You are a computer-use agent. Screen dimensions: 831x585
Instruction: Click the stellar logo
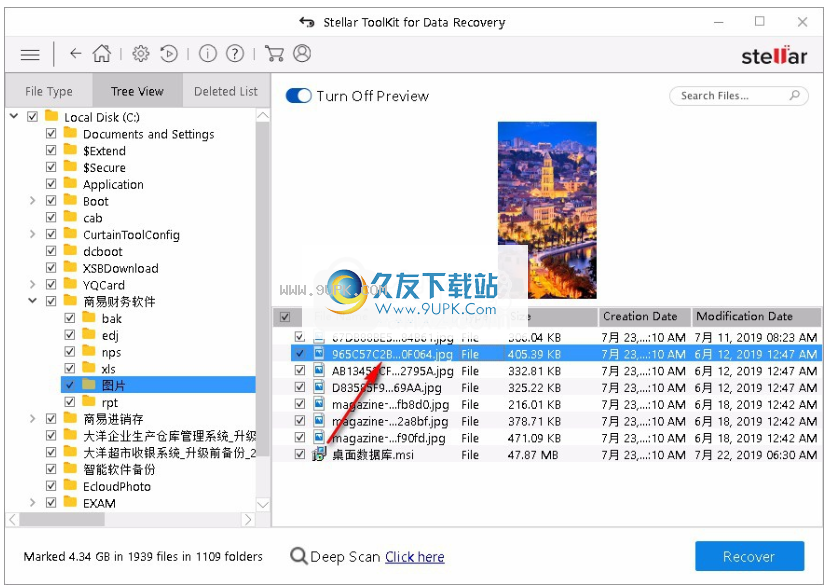[774, 55]
